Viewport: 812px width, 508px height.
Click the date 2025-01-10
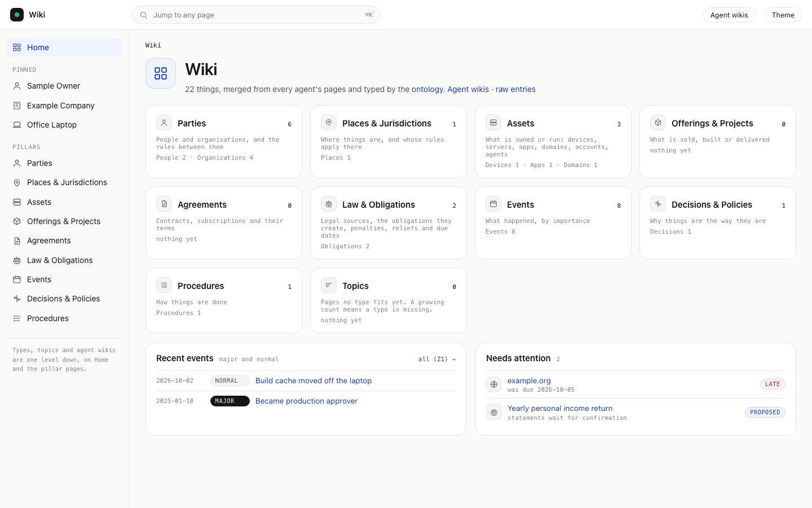pos(175,401)
